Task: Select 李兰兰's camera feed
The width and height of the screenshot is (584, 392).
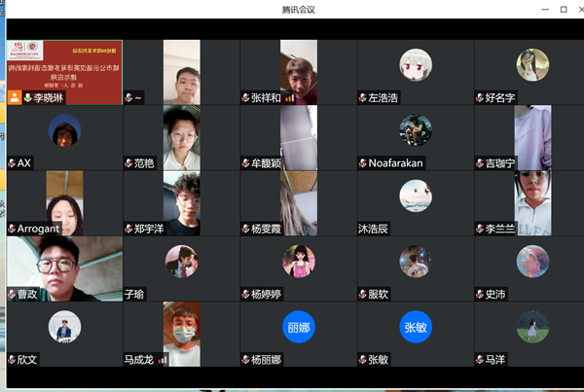Action: [532, 199]
